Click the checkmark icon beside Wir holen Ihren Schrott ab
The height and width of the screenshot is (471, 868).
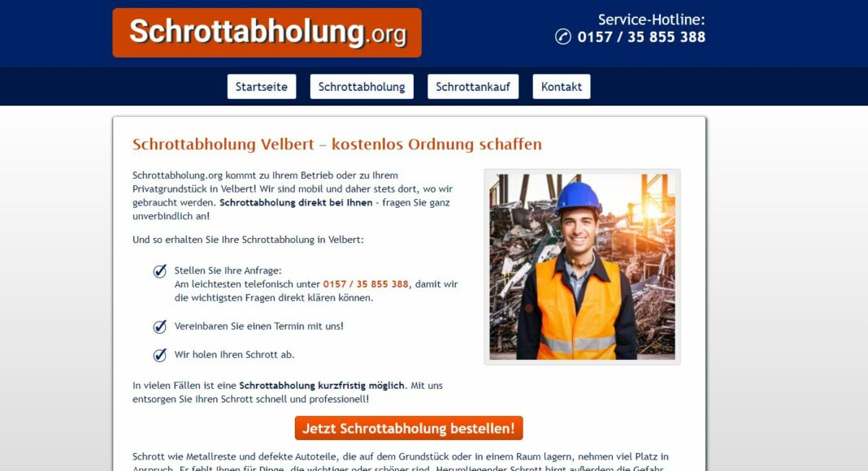click(x=159, y=355)
